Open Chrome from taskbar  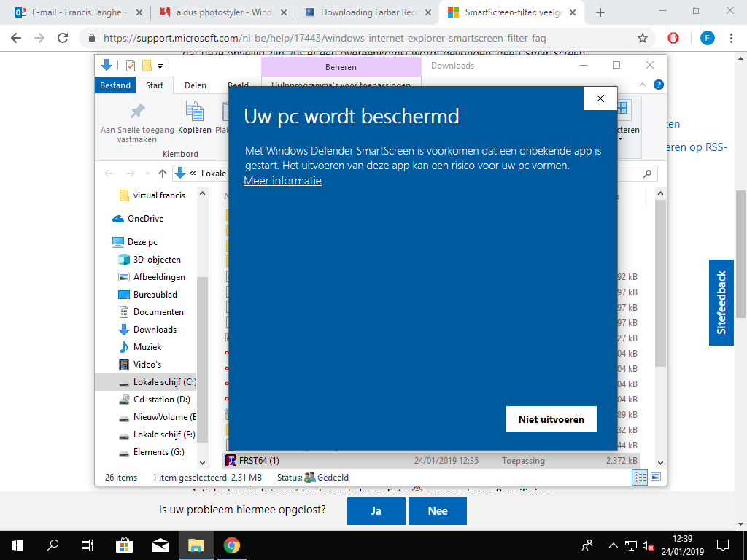[x=232, y=545]
